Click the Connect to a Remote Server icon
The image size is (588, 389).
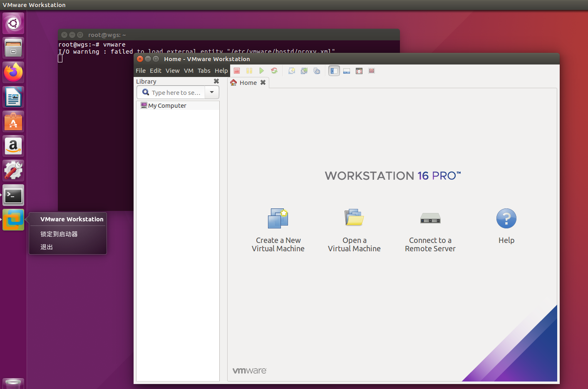(430, 218)
